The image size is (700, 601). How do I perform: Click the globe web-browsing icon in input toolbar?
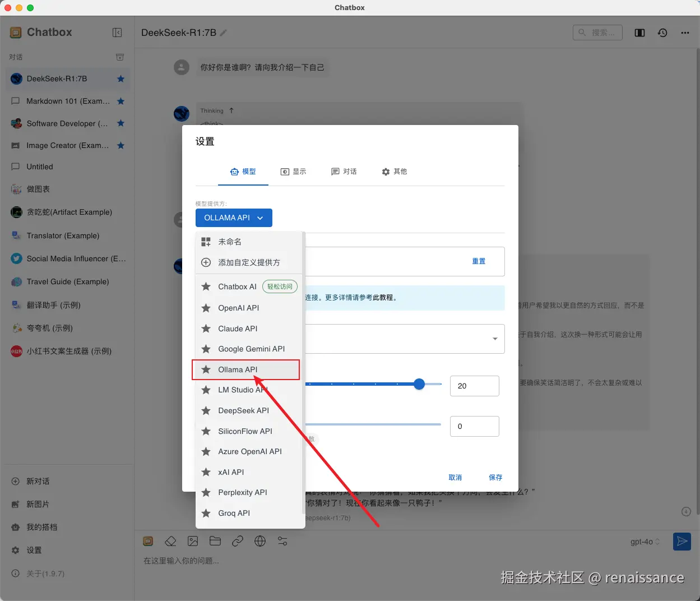[x=260, y=541]
